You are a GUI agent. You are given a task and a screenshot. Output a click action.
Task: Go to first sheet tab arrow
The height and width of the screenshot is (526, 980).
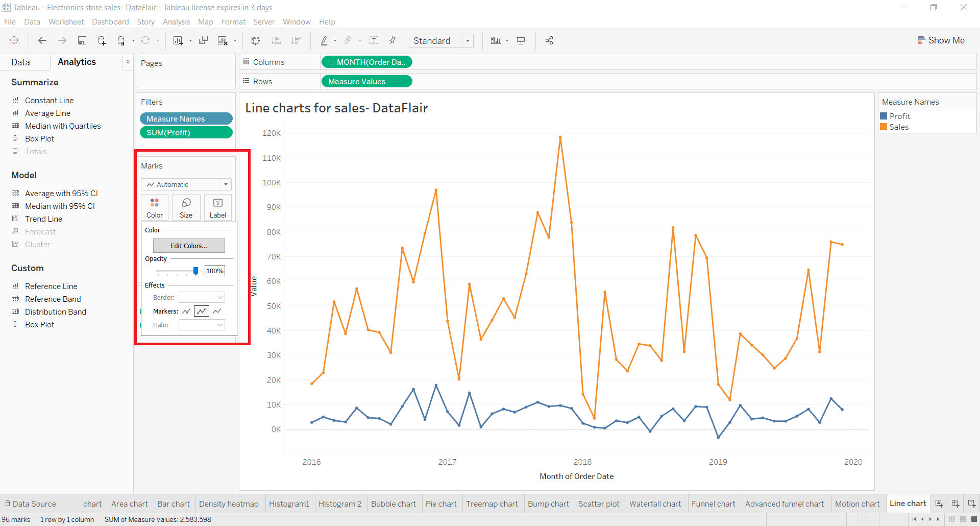tap(914, 519)
